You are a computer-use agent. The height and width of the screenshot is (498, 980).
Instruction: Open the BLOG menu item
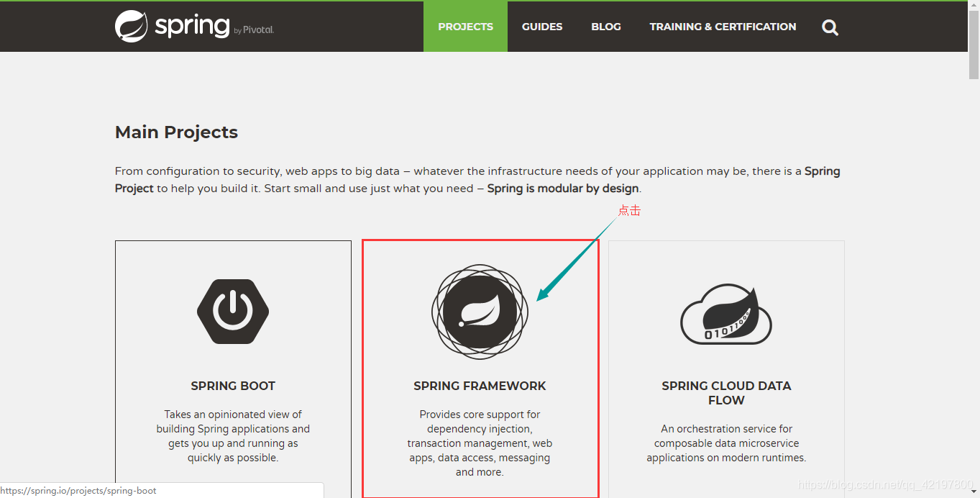click(606, 27)
